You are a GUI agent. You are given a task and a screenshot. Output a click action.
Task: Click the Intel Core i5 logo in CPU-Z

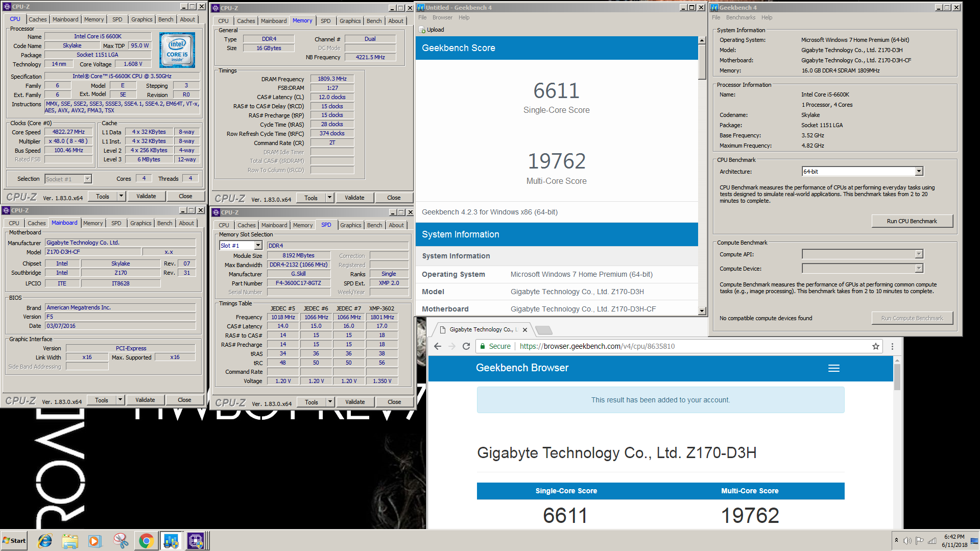tap(177, 50)
